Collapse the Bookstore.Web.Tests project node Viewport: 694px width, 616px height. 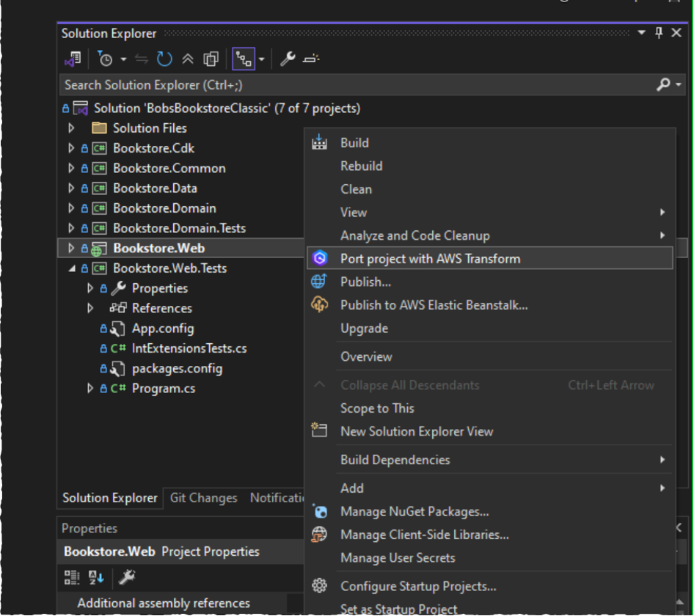tap(71, 268)
